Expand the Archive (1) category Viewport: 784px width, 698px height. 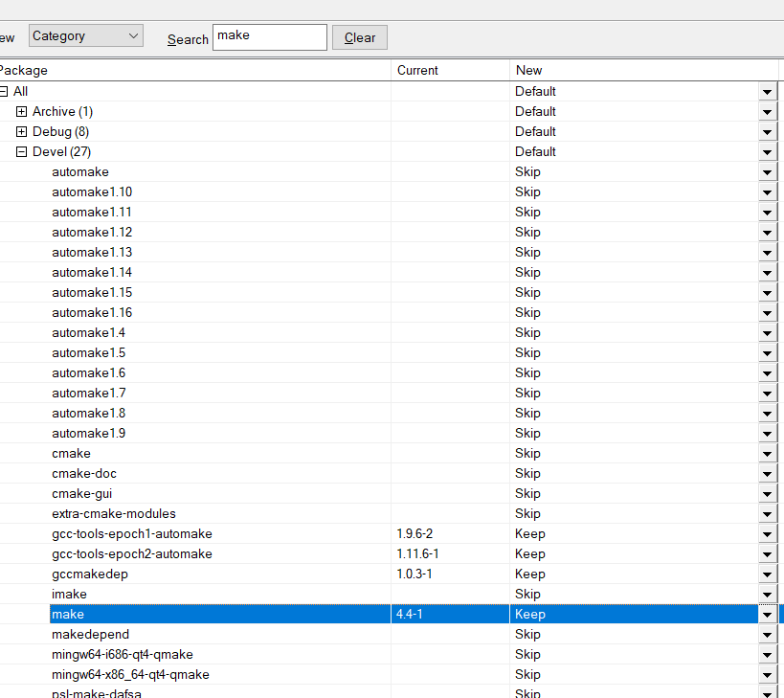22,112
